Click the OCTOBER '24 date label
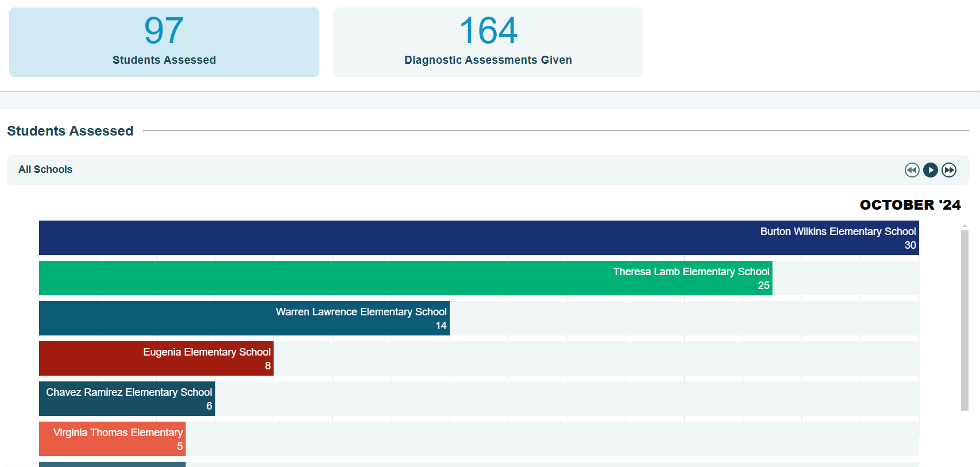Viewport: 980px width, 467px height. [910, 205]
